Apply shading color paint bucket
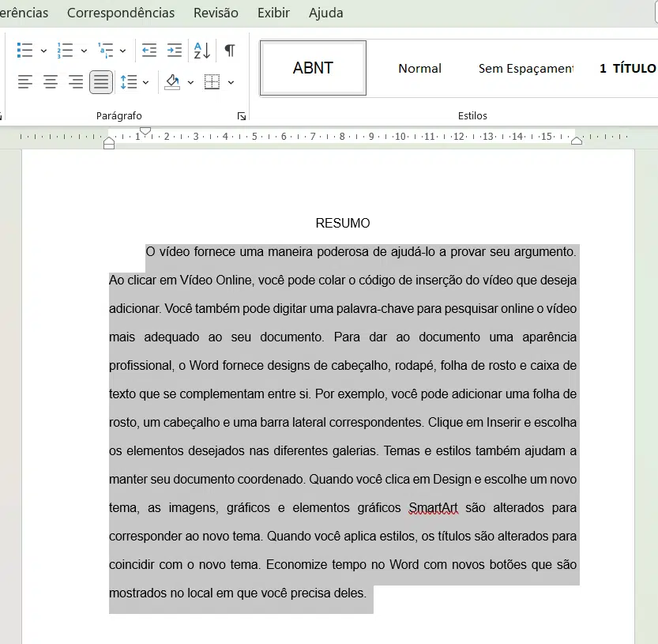Viewport: 658px width, 644px height. [172, 81]
